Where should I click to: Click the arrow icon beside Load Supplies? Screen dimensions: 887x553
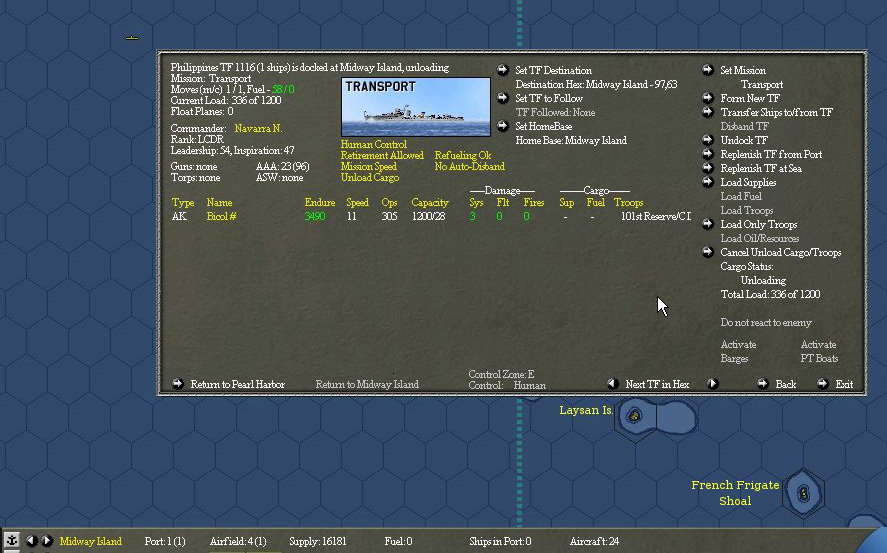coord(708,182)
